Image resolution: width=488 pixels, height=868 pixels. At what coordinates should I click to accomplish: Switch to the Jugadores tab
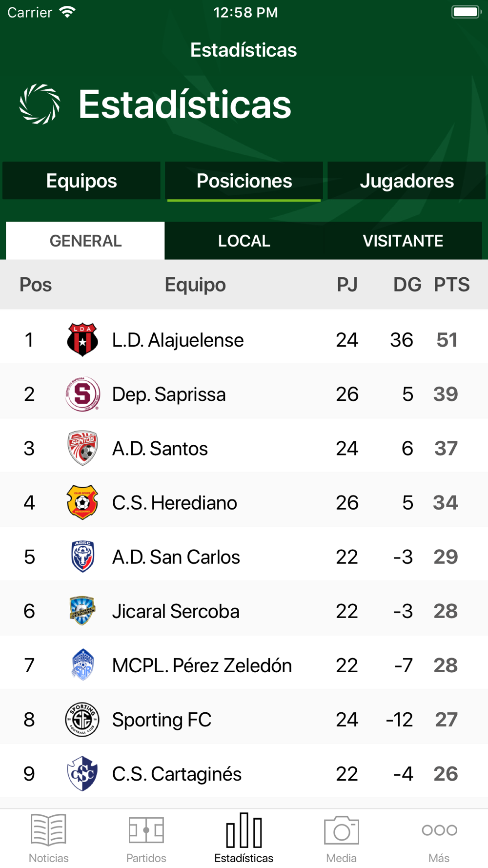(407, 181)
